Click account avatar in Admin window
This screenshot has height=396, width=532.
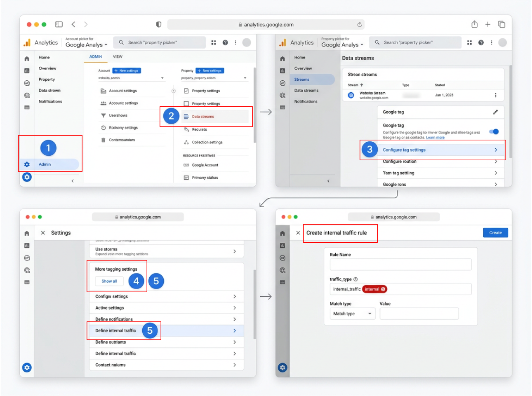[x=247, y=42]
